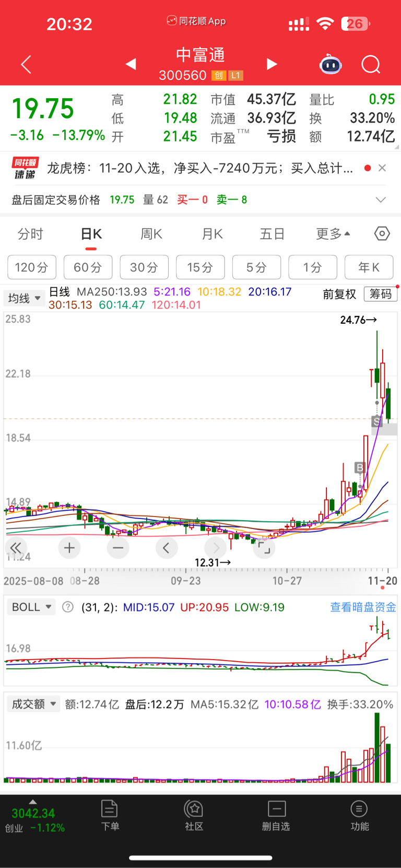Dismiss the 龙虎榜 news banner
Screen dimensions: 401x868
click(382, 168)
